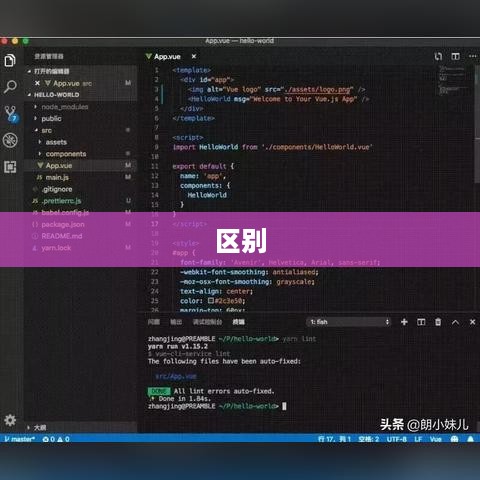Split the editor with the split icon
This screenshot has width=480, height=480.
(x=455, y=57)
